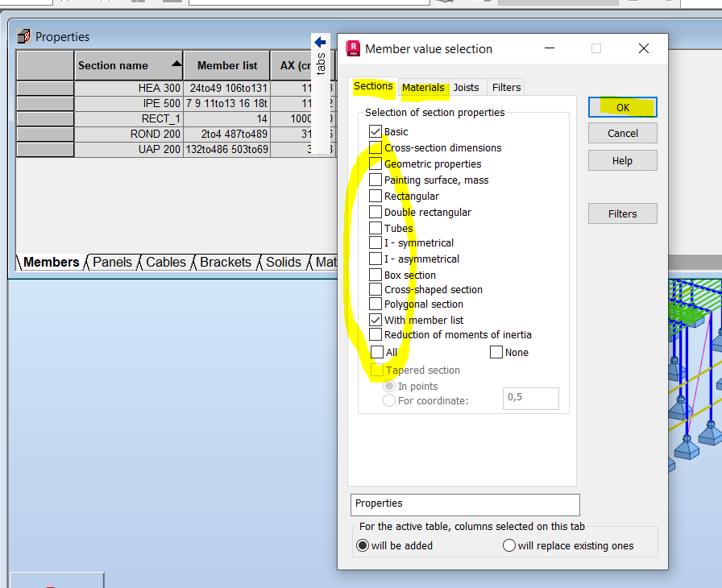Click the Properties window icon
The image size is (722, 588).
point(23,36)
